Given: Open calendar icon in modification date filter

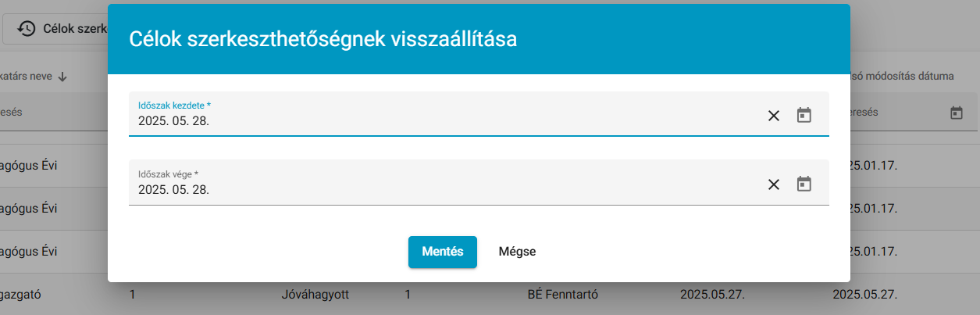Looking at the screenshot, I should tap(956, 113).
